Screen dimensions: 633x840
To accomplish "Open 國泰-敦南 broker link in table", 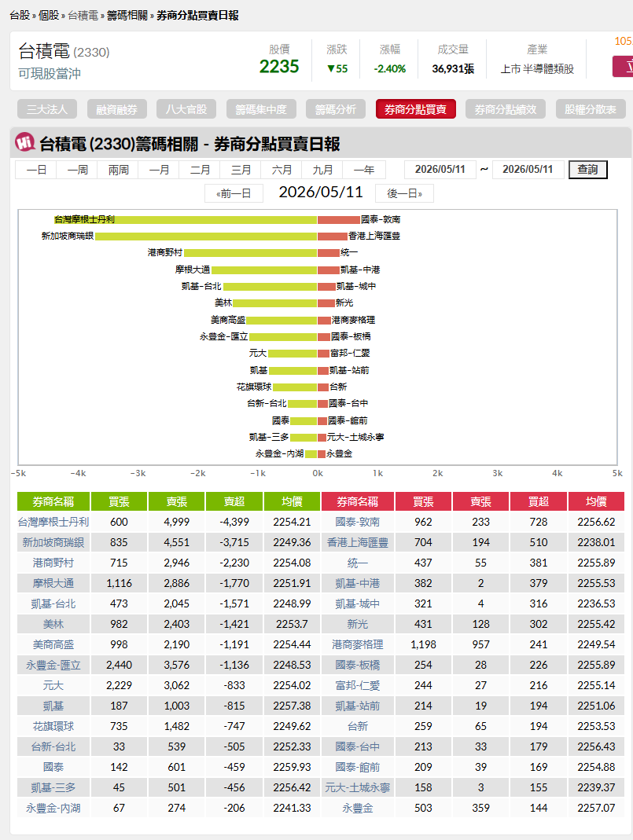I will click(x=358, y=522).
